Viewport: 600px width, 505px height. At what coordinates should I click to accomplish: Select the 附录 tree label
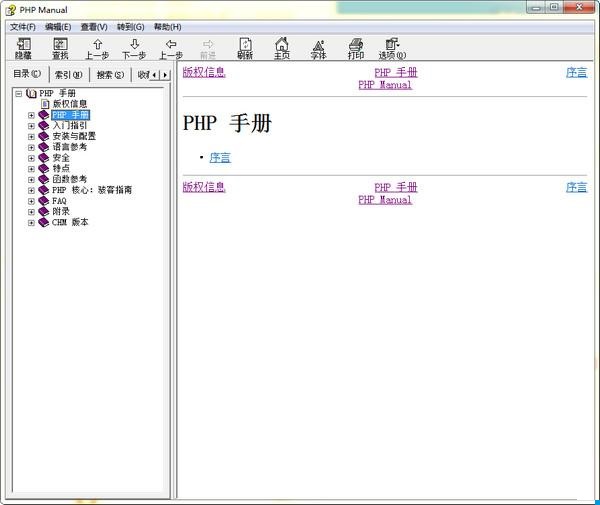[61, 211]
